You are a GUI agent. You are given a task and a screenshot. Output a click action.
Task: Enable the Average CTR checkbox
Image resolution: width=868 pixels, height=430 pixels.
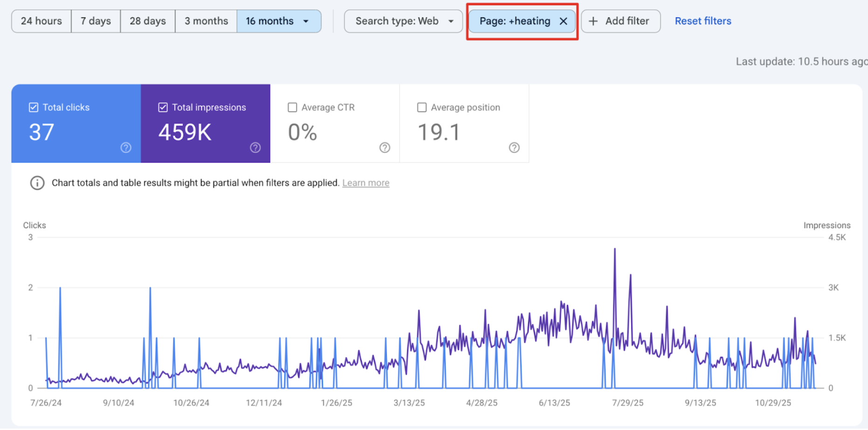click(x=292, y=108)
